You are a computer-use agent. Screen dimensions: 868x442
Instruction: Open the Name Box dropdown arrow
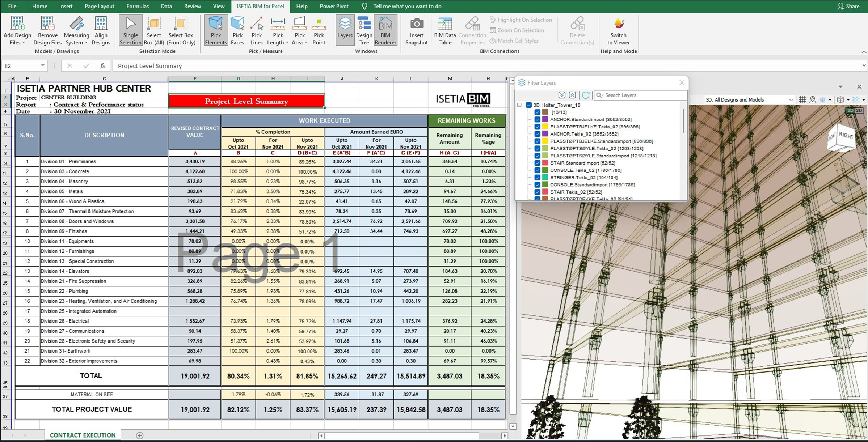click(x=43, y=65)
